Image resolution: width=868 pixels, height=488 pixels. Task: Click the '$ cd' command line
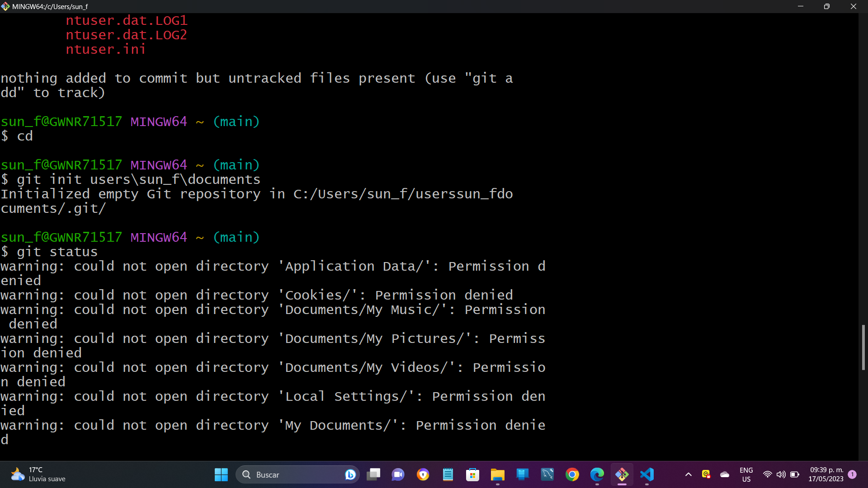[17, 136]
